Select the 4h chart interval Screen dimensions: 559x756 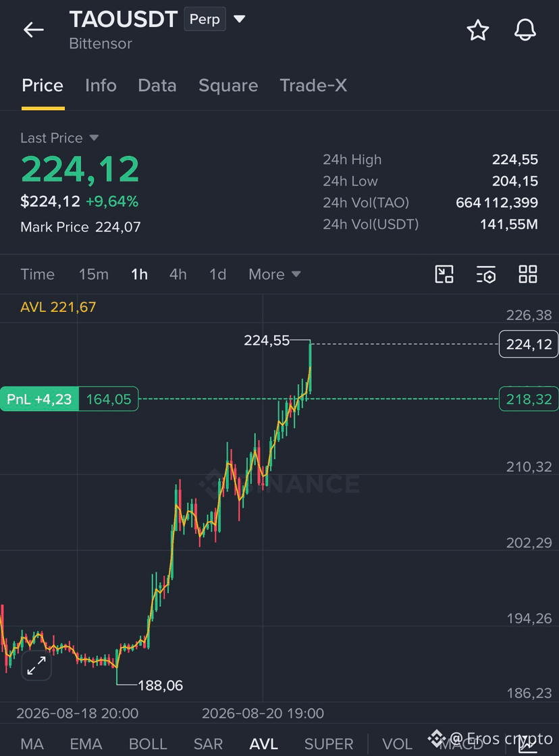pyautogui.click(x=178, y=274)
